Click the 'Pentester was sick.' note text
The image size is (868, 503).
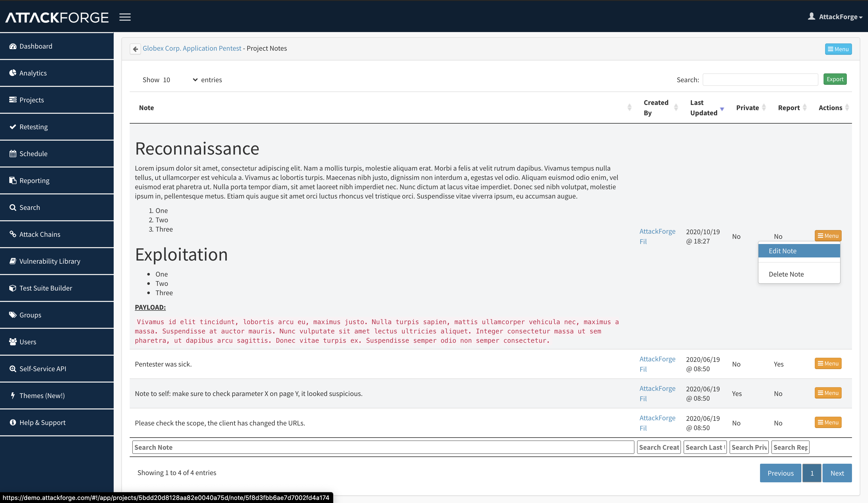point(163,364)
